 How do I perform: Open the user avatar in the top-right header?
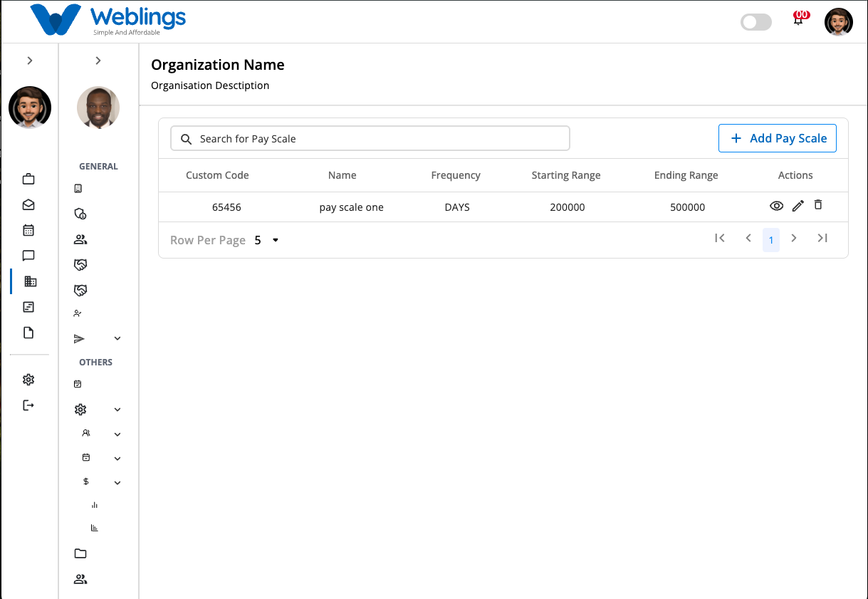[839, 22]
